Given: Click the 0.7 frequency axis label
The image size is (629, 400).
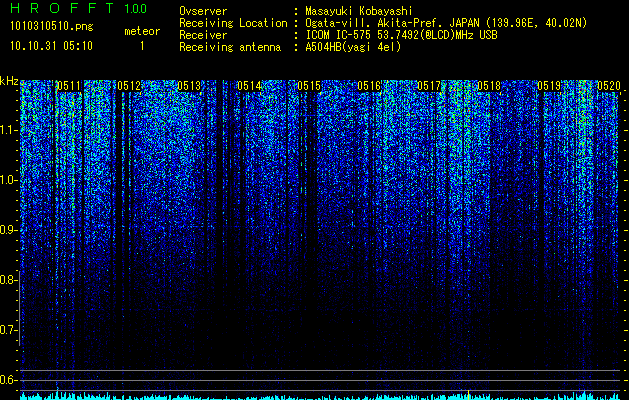Looking at the screenshot, I should click(x=8, y=330).
